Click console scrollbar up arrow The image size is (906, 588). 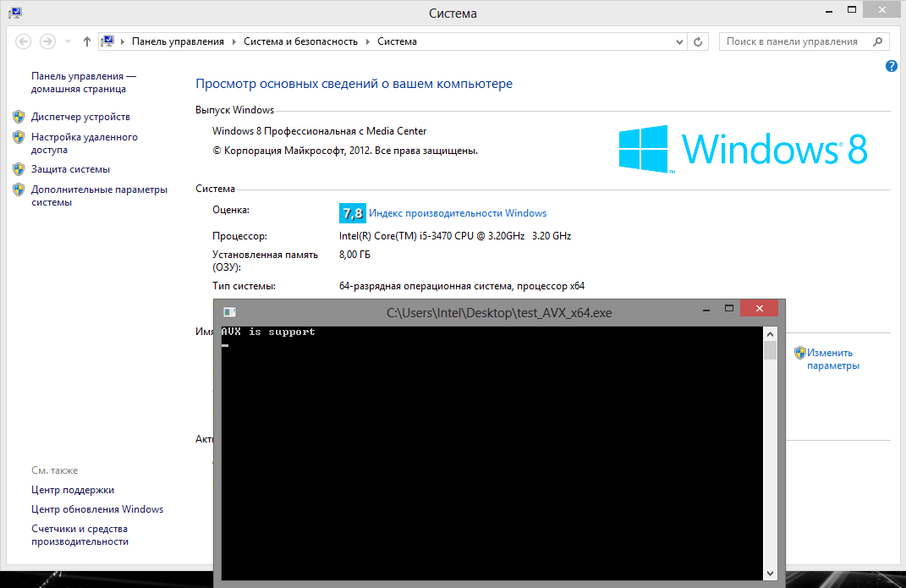tap(770, 334)
